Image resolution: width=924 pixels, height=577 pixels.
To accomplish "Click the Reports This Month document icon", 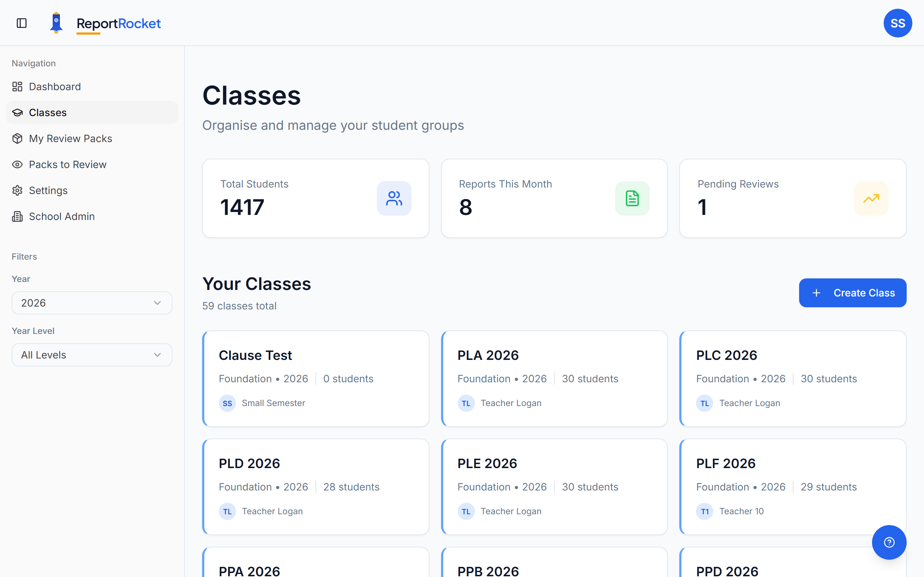I will pyautogui.click(x=632, y=198).
